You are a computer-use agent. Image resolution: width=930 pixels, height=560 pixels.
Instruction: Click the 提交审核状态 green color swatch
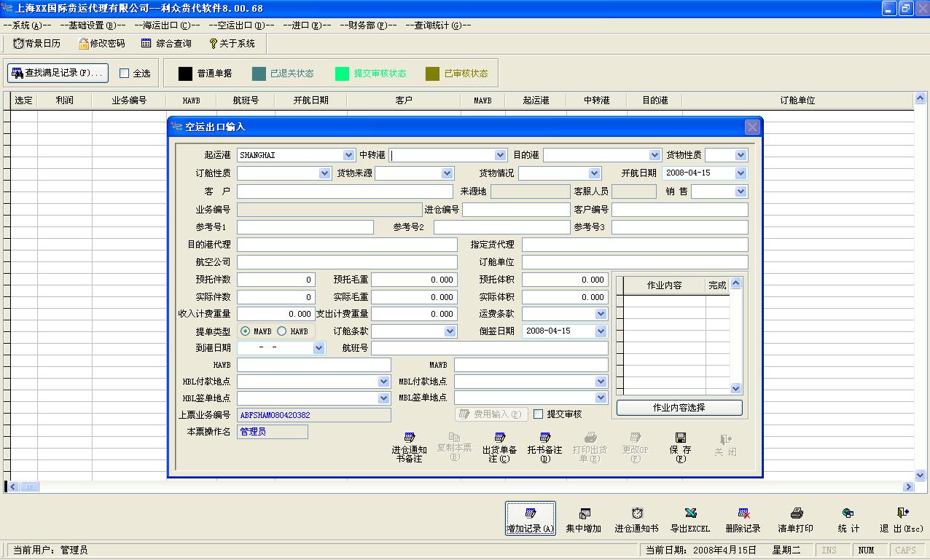click(x=343, y=74)
